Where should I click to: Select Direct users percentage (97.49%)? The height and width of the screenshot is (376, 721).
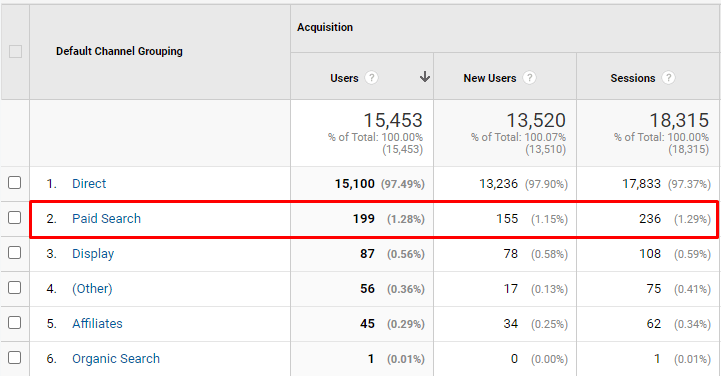(403, 184)
